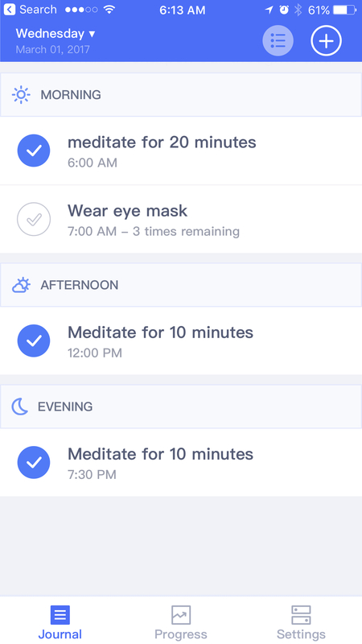
Task: Switch to the Settings tab label
Action: point(301,634)
